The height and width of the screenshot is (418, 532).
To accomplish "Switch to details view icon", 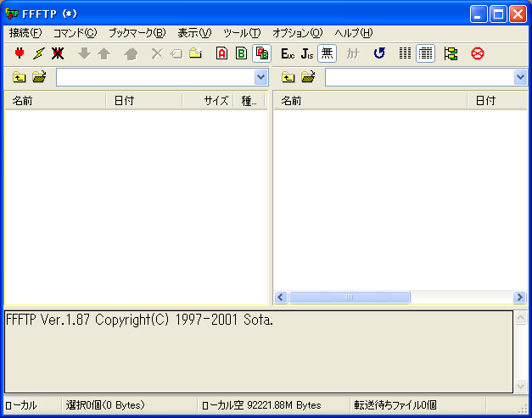I will [x=425, y=53].
